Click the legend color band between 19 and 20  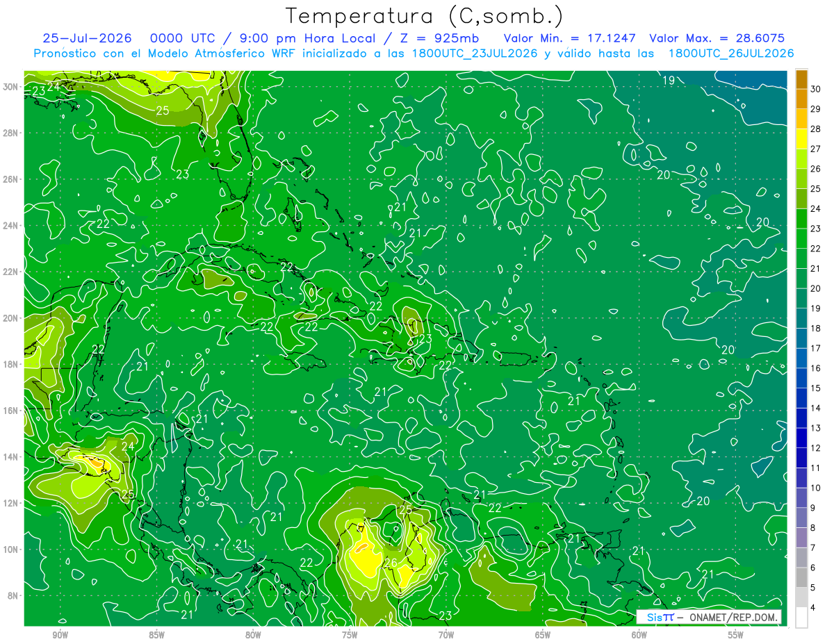(801, 298)
